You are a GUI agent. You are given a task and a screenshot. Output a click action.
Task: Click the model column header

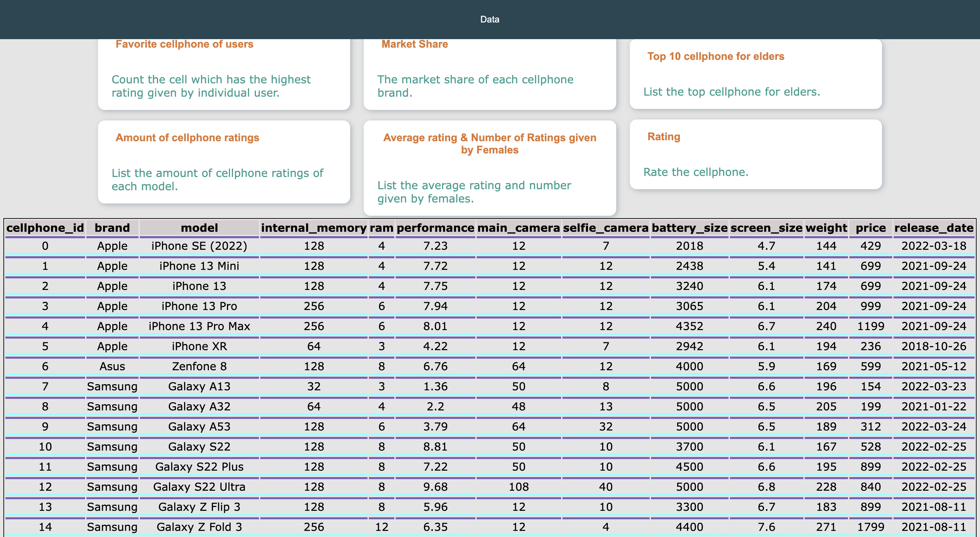199,228
